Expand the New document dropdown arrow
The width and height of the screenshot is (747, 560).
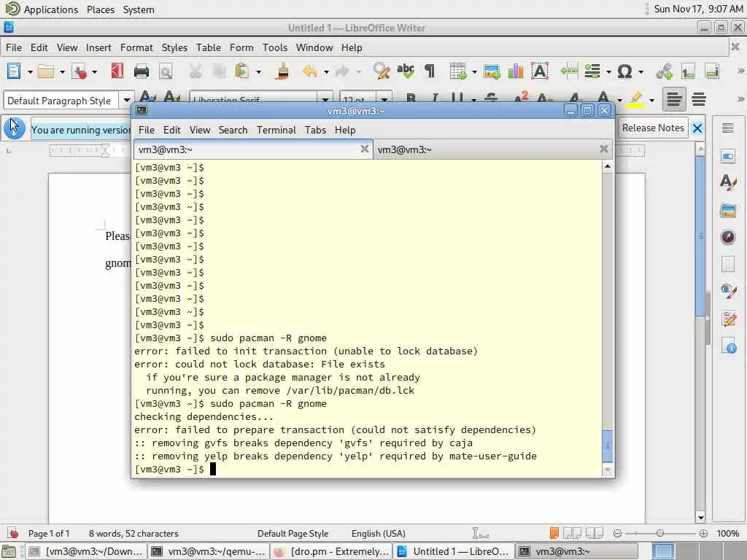tap(29, 72)
